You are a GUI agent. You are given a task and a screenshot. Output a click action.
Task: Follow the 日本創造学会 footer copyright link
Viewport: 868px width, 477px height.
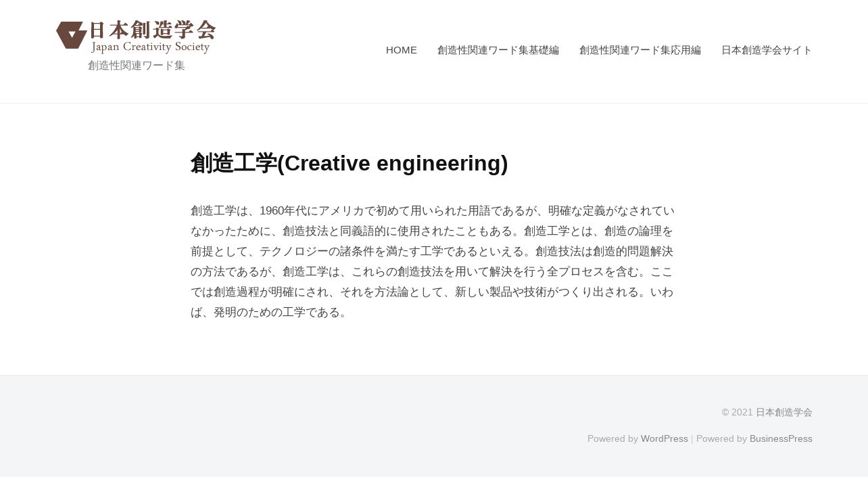click(784, 412)
